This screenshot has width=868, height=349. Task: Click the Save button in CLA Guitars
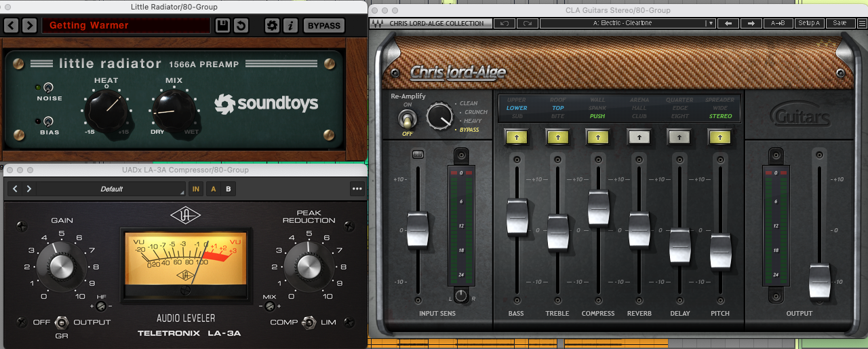pos(840,23)
